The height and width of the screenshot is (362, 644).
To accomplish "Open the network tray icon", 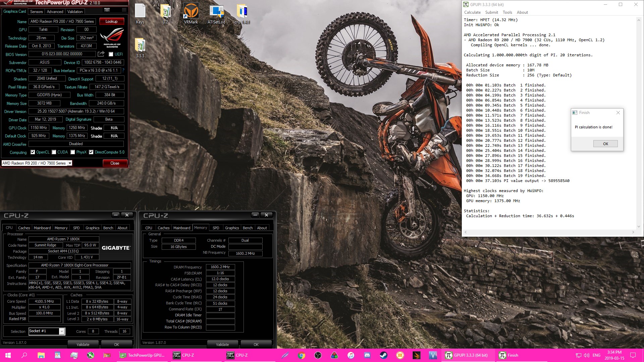I will point(578,355).
